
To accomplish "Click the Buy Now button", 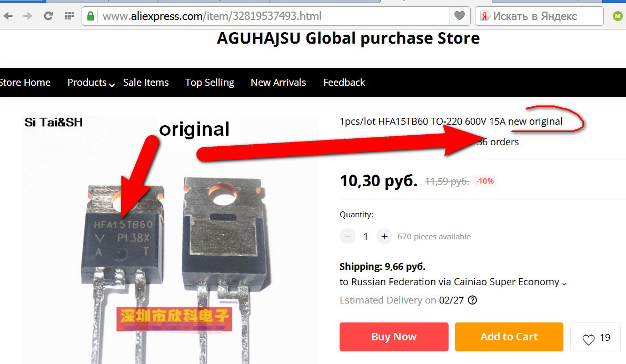I will (394, 337).
